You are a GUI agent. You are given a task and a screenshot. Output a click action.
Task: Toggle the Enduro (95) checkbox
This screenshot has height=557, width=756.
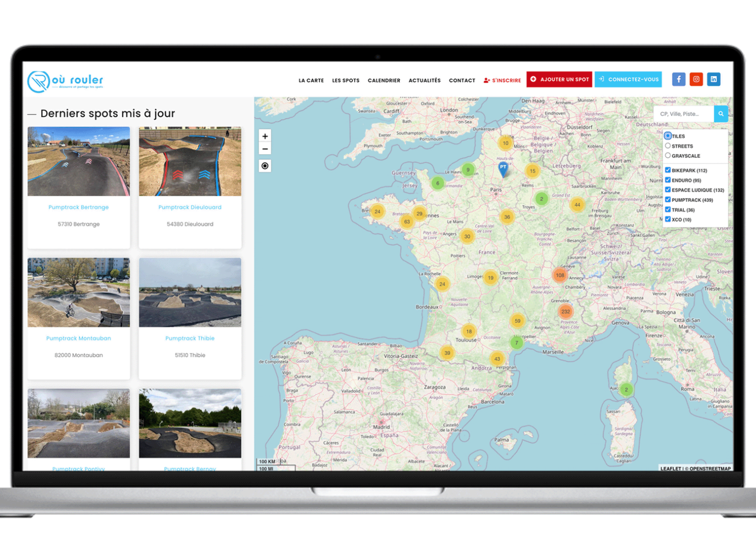(668, 180)
